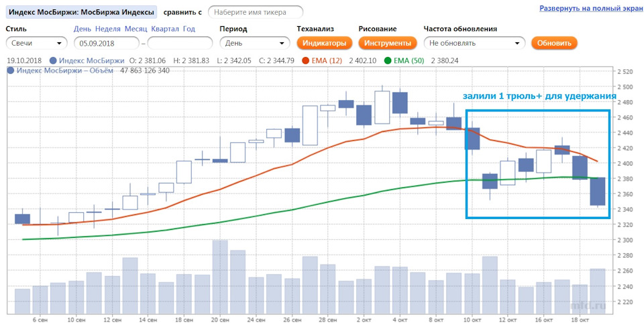
Task: Select the 'День' quick range link
Action: [83, 29]
